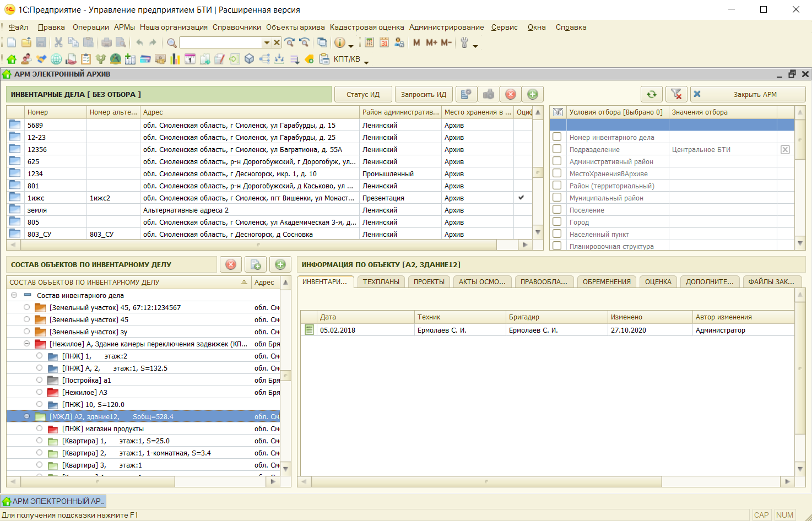Click red delete icon above inventory cases
This screenshot has height=521, width=812.
[x=511, y=94]
